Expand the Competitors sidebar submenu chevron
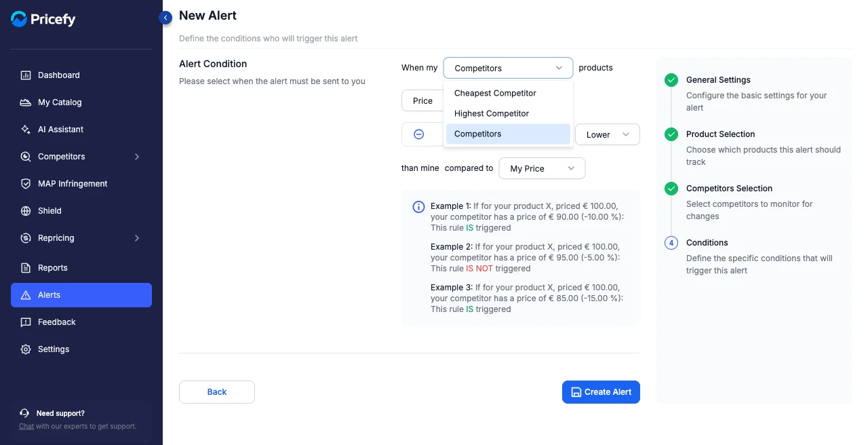This screenshot has height=445, width=868. [137, 157]
